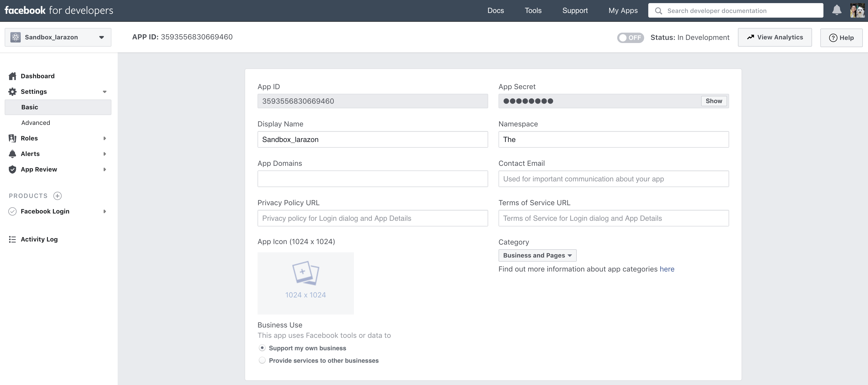Screen dimensions: 868x385
Task: Toggle the app status OFF switch
Action: [x=630, y=37]
